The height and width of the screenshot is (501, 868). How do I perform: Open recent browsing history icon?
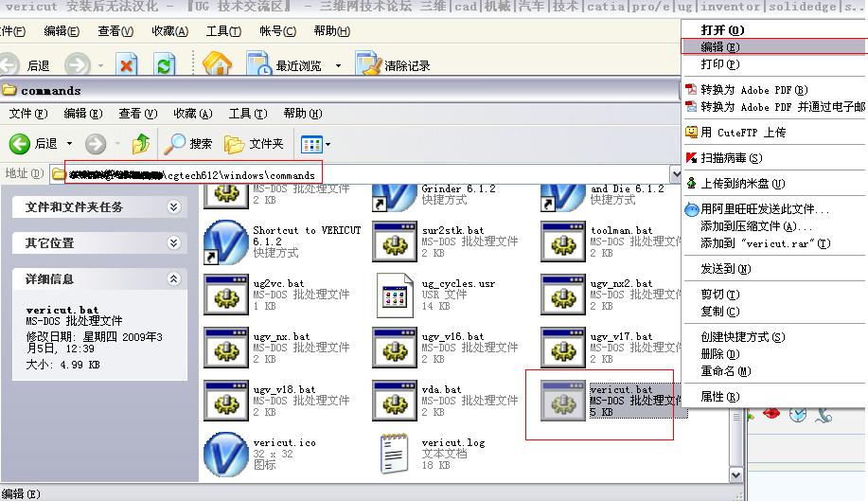[258, 64]
